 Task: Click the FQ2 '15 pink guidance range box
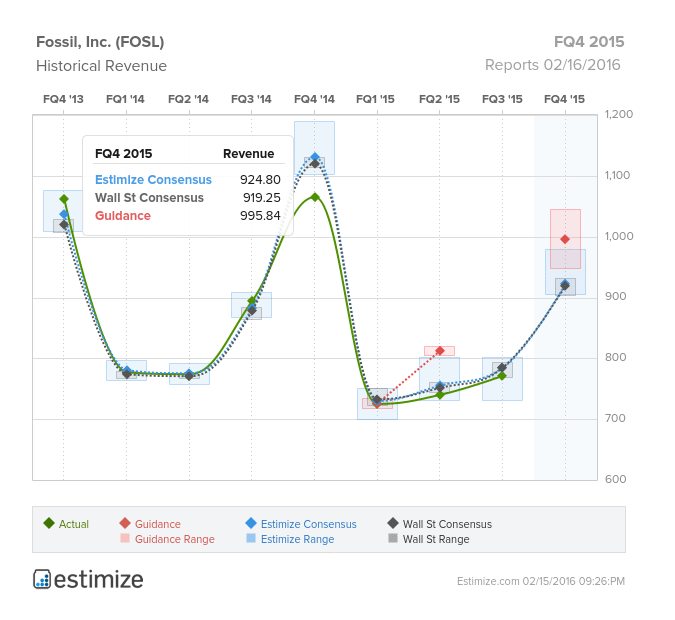(440, 351)
